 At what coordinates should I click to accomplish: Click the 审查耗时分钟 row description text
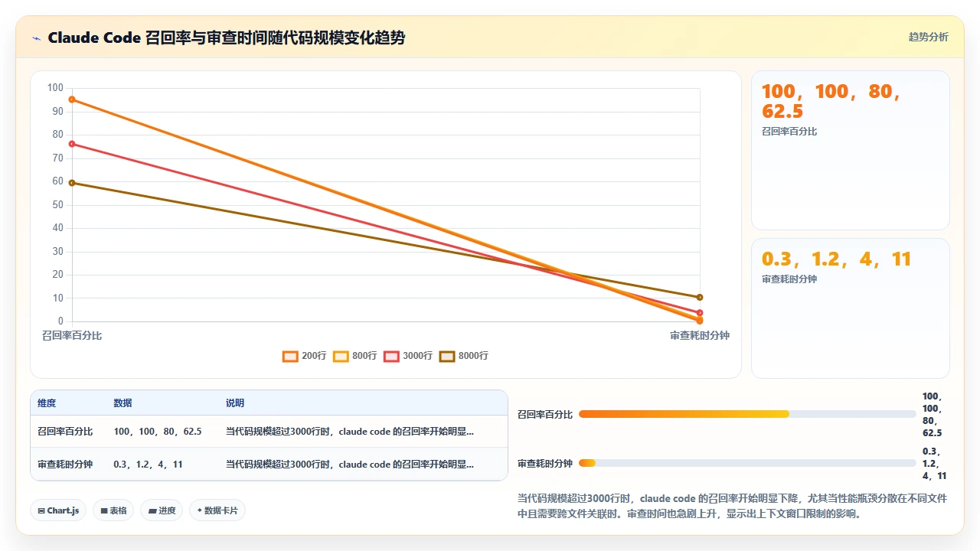350,464
